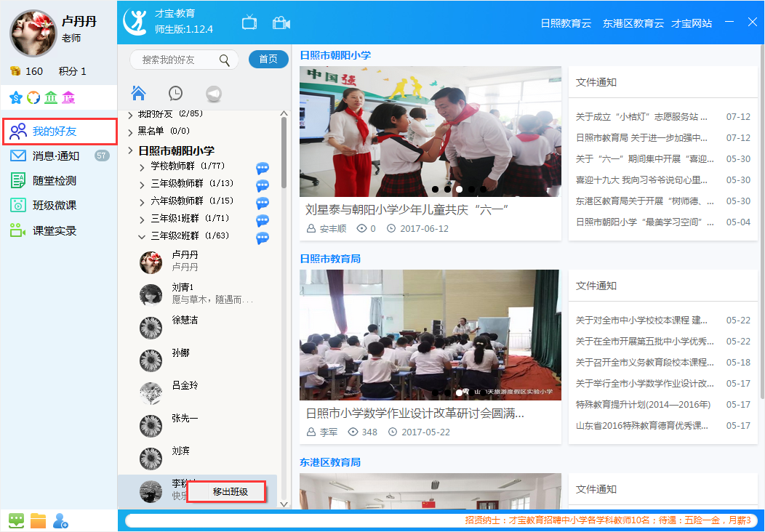Expand 日照市朝阳小学 group
Screen dimensions: 765x532
coord(130,150)
